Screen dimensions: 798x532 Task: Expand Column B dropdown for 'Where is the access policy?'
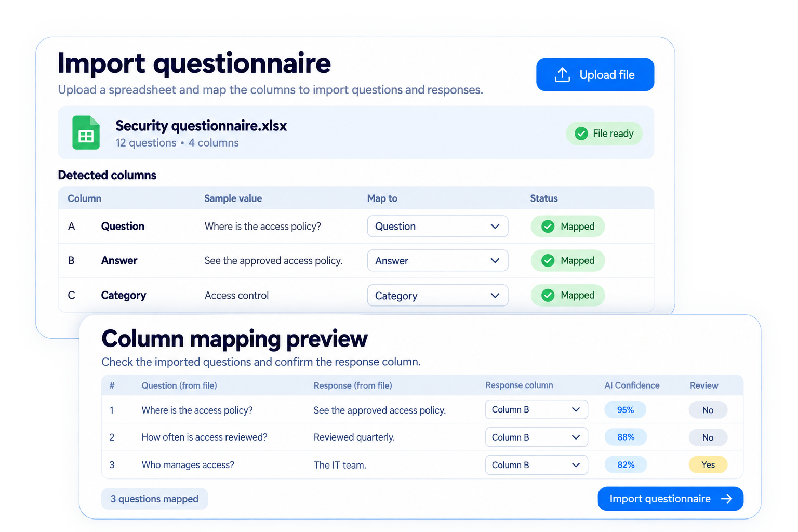536,409
